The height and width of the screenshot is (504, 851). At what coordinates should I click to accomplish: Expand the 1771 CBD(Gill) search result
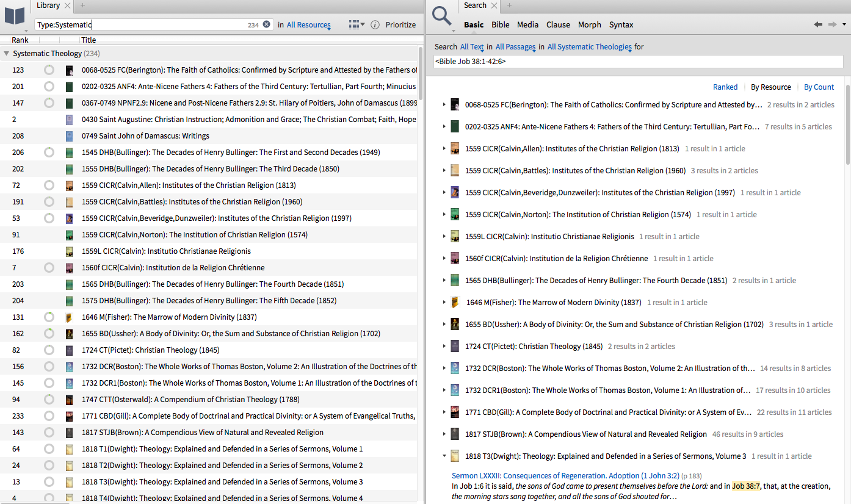(444, 412)
